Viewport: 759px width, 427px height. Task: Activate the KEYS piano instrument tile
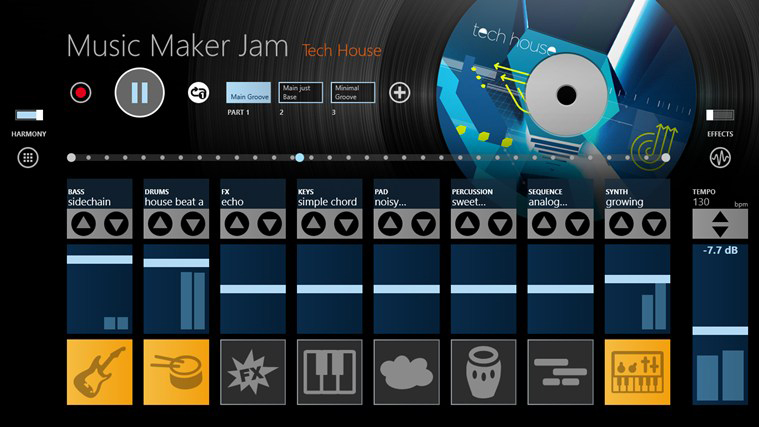pyautogui.click(x=330, y=372)
